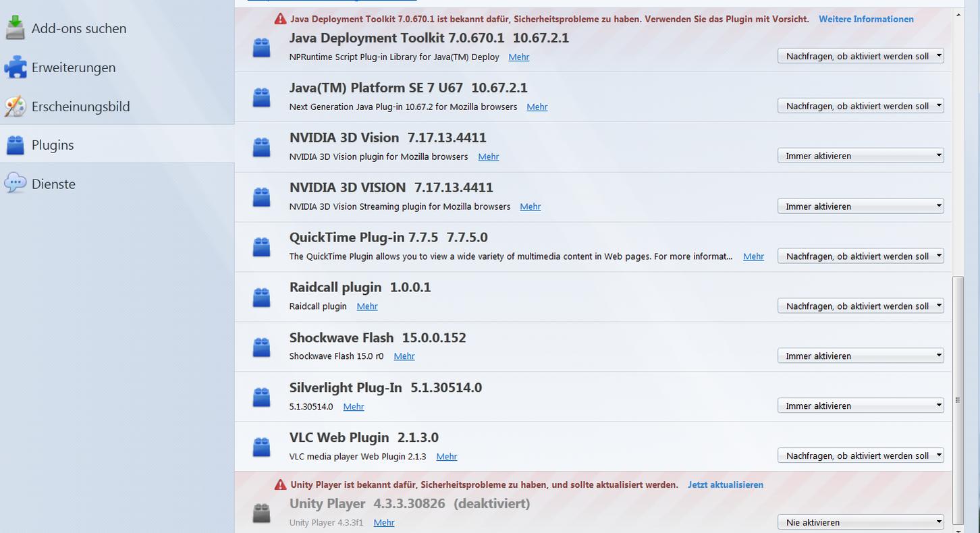Click the Java Deployment Toolkit 7.0.670.1 heading

429,38
